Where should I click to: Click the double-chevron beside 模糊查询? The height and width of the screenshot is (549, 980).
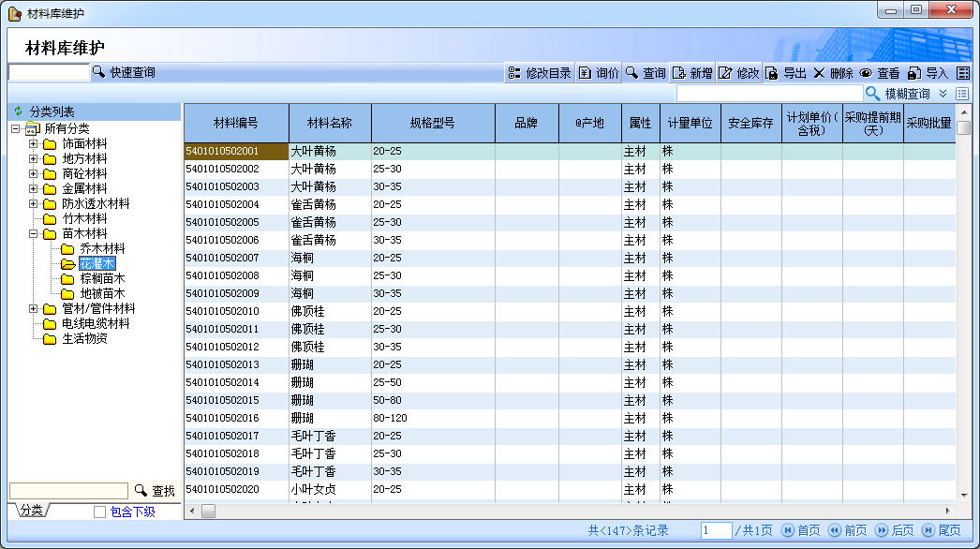click(943, 94)
